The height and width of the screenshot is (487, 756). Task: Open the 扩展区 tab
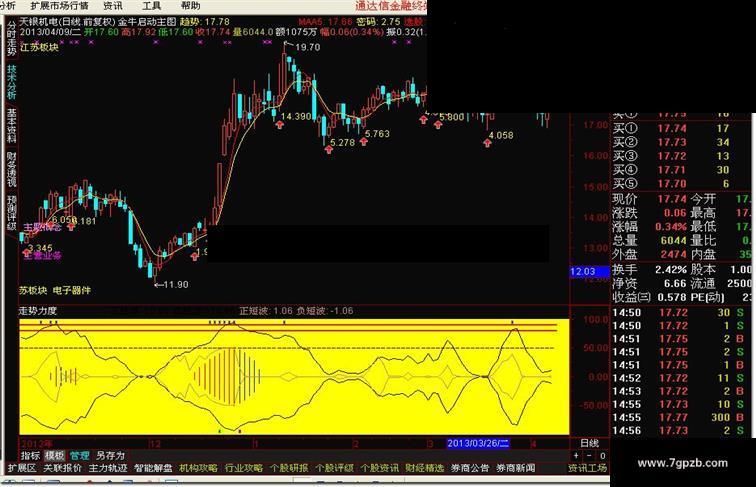22,468
